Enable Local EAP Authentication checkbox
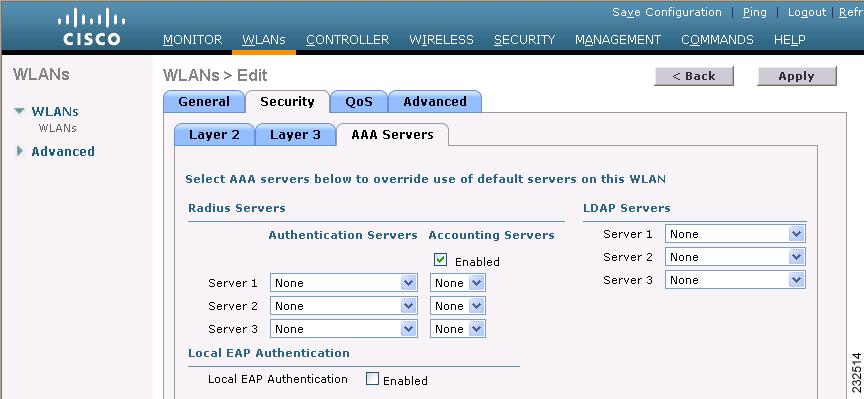 372,379
